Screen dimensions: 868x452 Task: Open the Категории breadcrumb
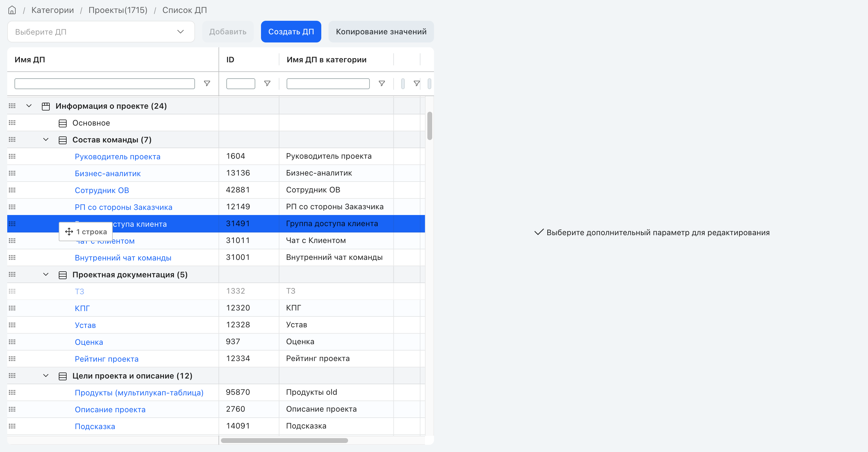[x=52, y=10]
